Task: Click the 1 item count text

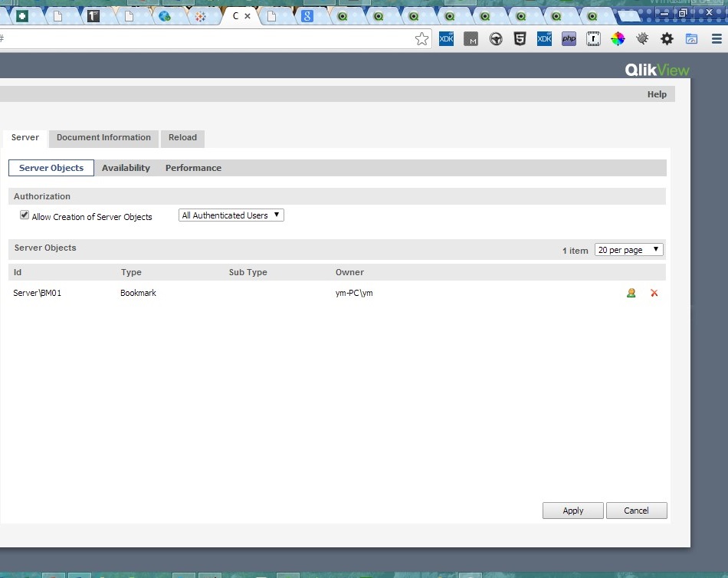Action: (x=576, y=251)
